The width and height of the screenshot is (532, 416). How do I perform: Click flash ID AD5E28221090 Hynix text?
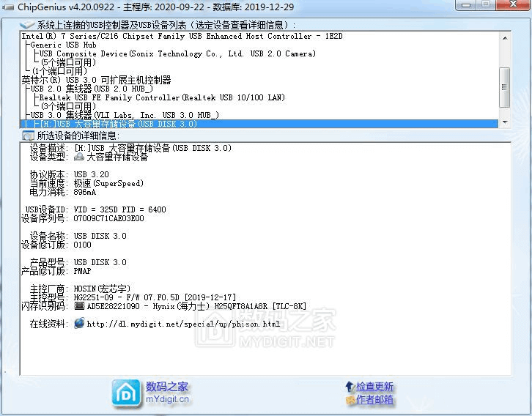point(197,306)
